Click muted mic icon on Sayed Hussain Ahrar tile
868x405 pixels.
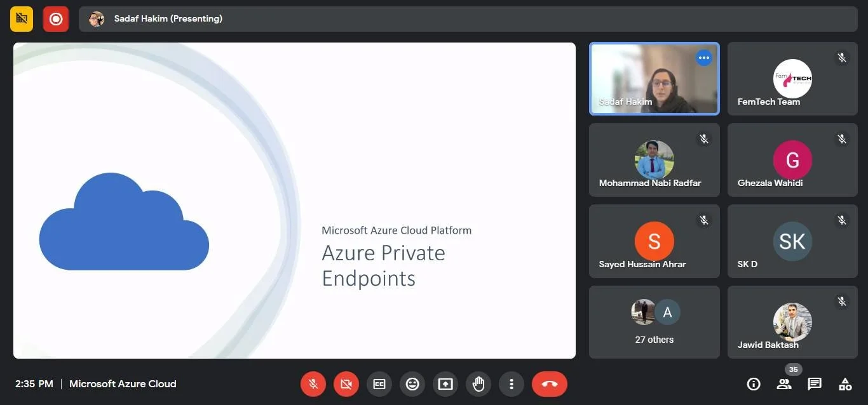click(x=703, y=220)
